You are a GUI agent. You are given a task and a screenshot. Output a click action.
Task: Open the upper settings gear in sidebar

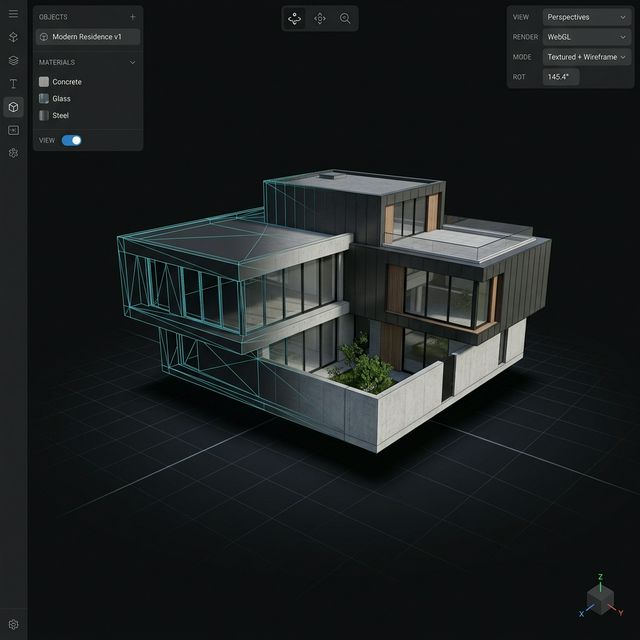pos(13,153)
